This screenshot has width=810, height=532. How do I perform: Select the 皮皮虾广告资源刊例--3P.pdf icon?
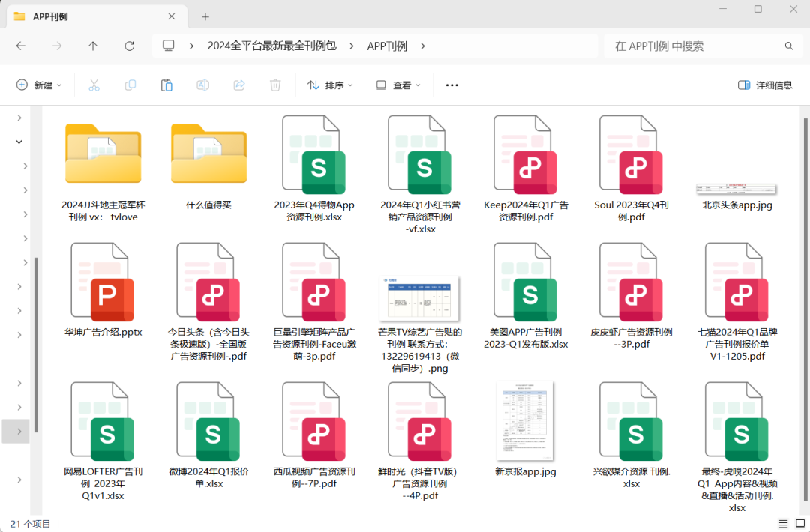point(631,282)
